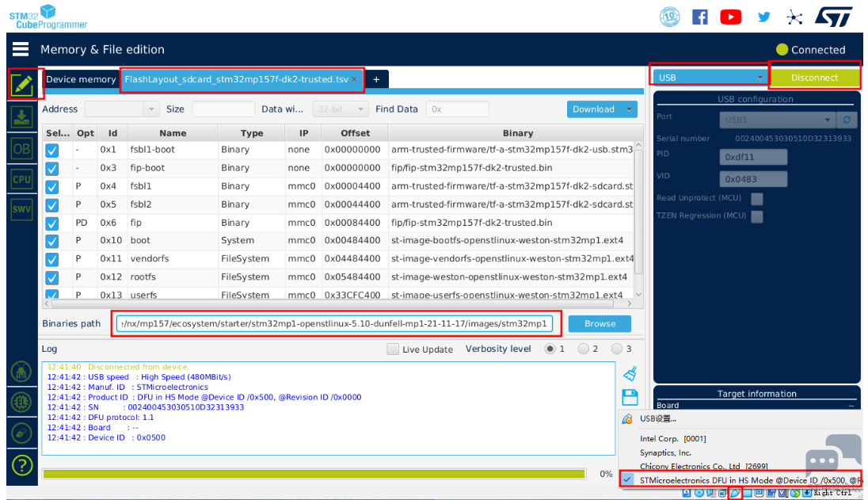Click the ST logo

pyautogui.click(x=834, y=17)
